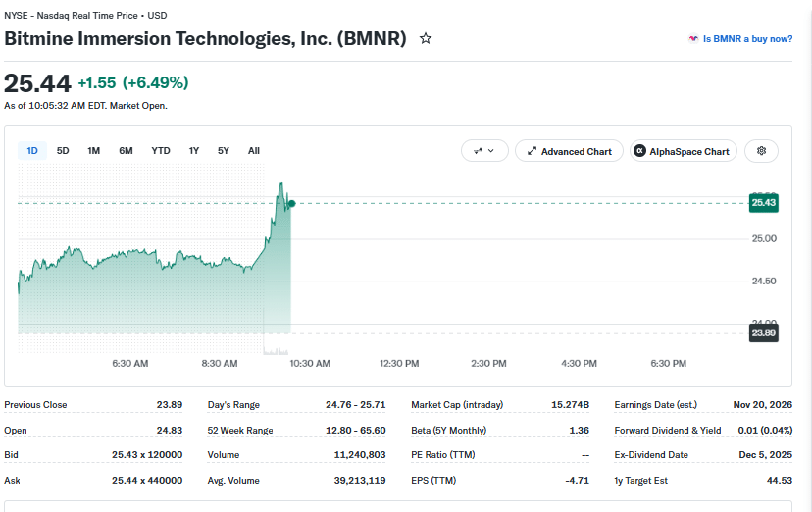The image size is (812, 512).
Task: Click the Bitmine Immersion Technologies title
Action: 205,39
